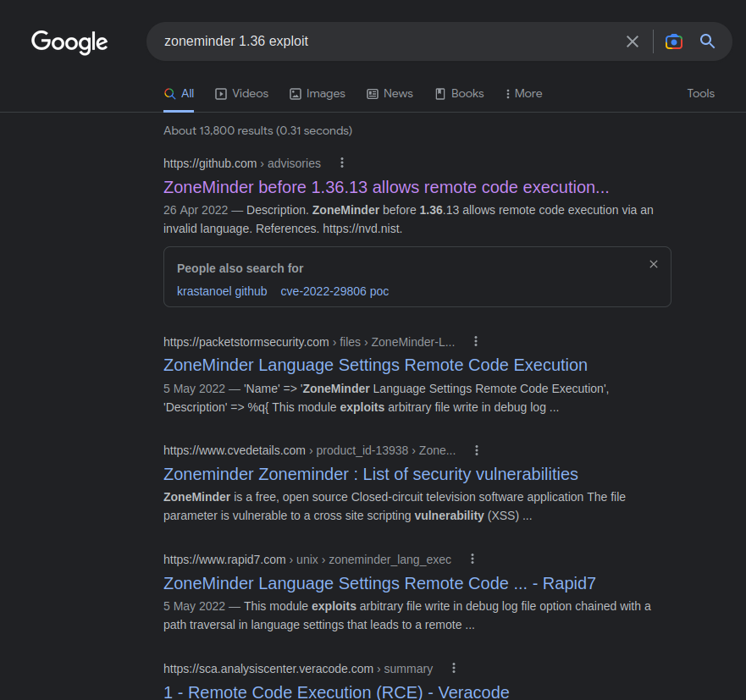The image size is (746, 700).
Task: Click the People also search for heading
Action: point(240,268)
